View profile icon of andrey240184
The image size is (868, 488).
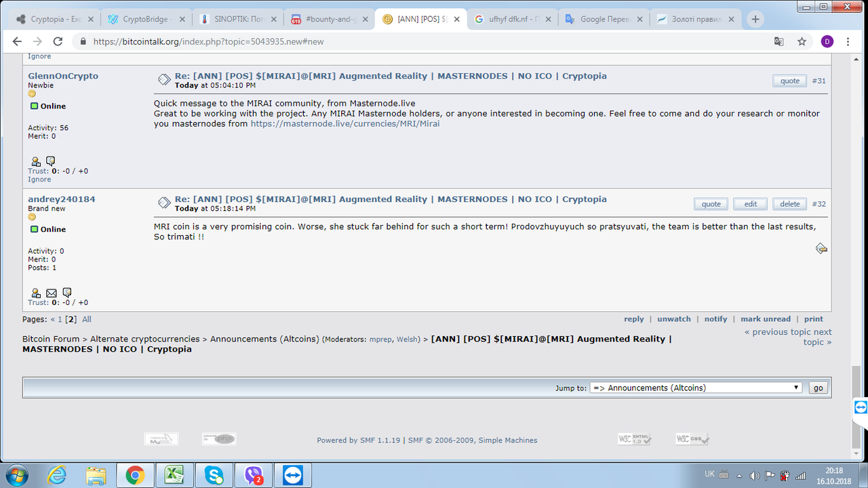pos(35,293)
